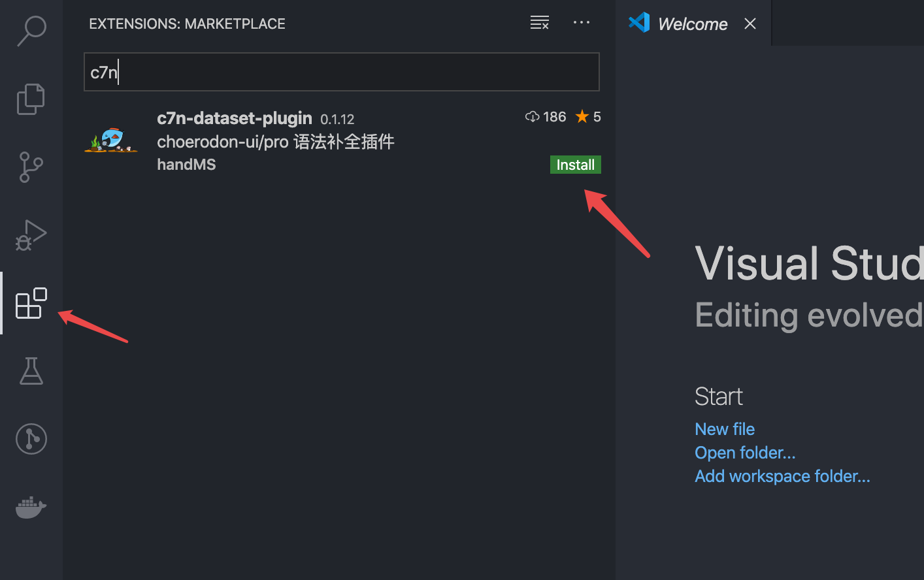Click the download count icon for c7n-dataset-plugin

(532, 116)
